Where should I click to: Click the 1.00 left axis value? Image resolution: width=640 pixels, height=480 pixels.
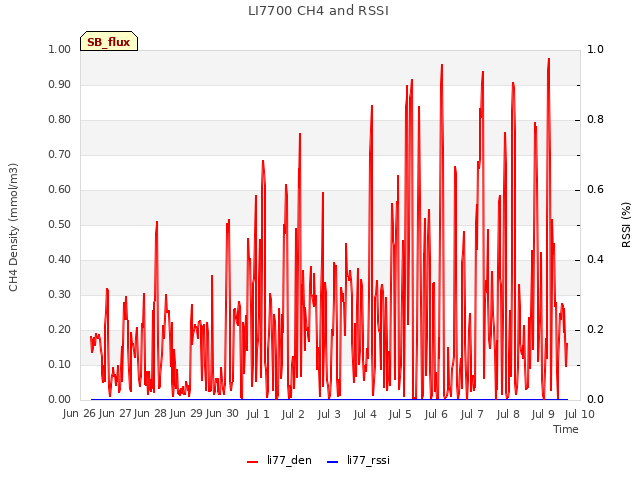(x=59, y=49)
